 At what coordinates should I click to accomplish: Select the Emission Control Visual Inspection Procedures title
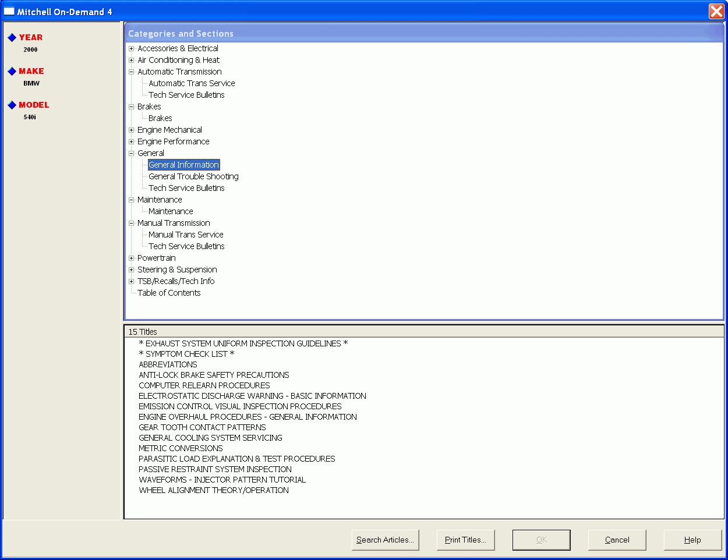tap(240, 406)
